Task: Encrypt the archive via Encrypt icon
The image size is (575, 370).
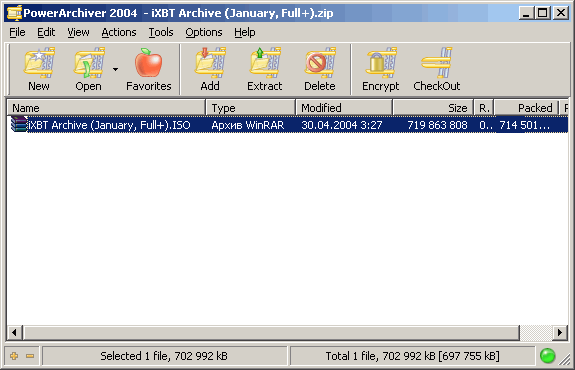Action: point(381,69)
